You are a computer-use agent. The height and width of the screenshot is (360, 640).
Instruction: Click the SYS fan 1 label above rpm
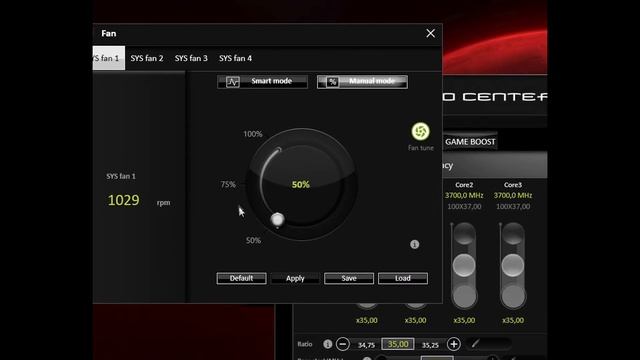coord(121,176)
